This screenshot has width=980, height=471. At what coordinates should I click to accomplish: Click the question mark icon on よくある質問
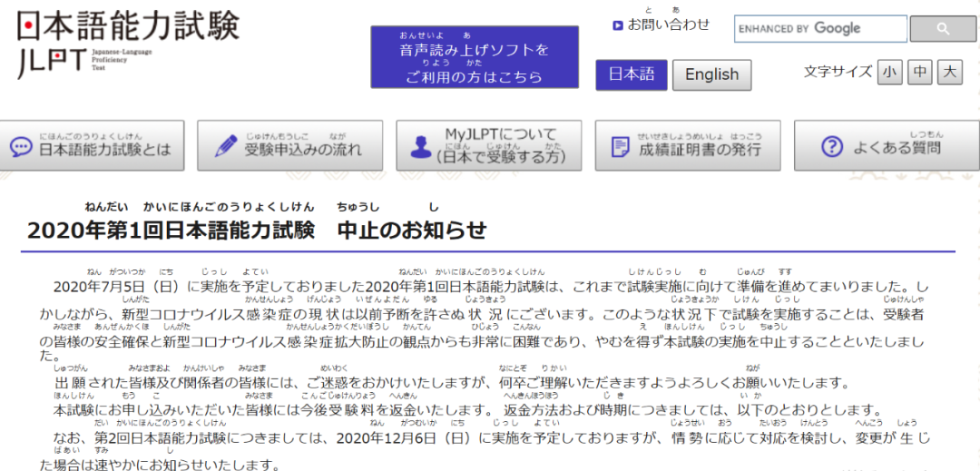coord(832,147)
